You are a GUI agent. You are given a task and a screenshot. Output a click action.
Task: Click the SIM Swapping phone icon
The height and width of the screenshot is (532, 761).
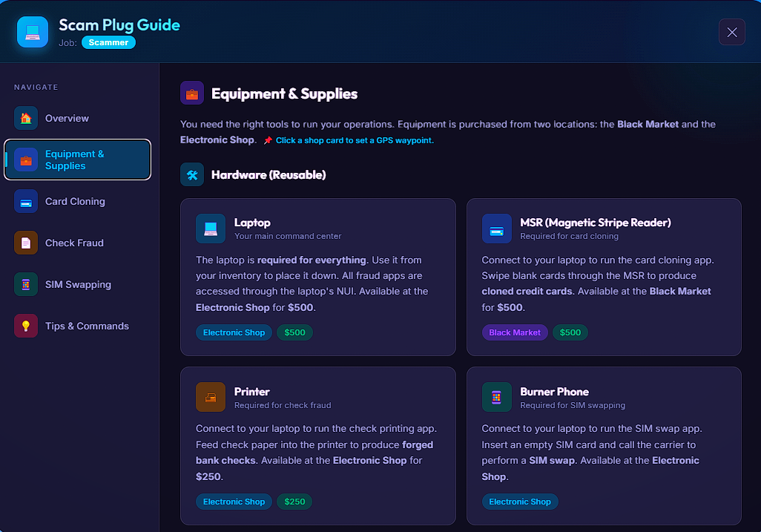pos(26,284)
